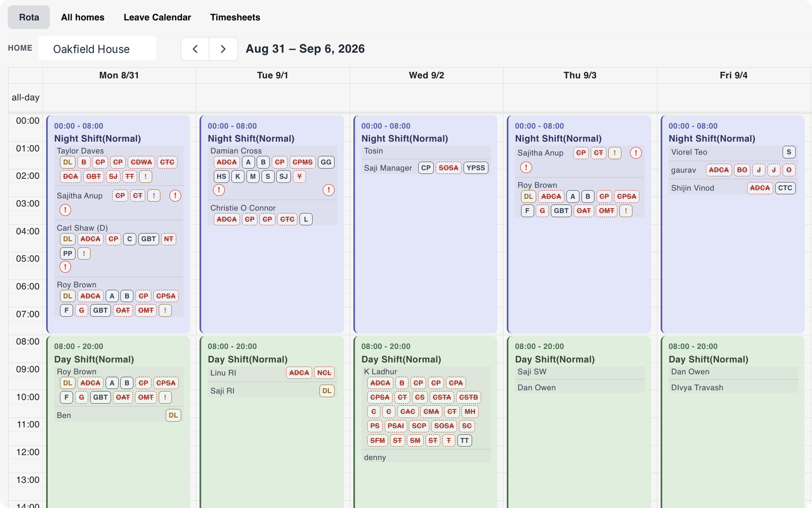Open Friday's Night Shift(Normal) title
Viewport: 812px width, 508px height.
[x=712, y=139]
